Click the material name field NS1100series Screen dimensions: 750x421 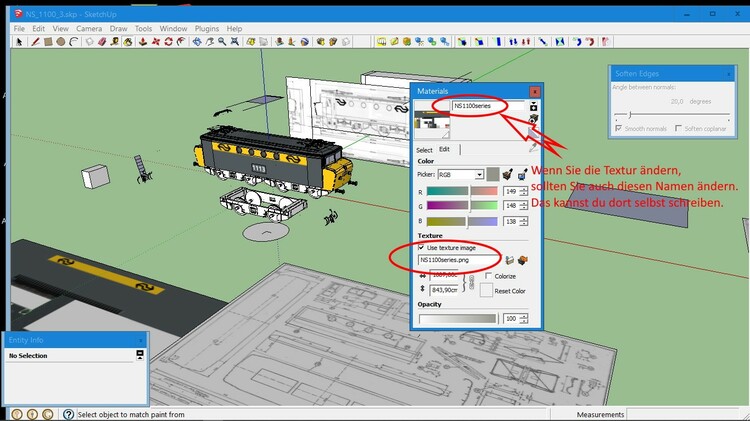[x=478, y=105]
